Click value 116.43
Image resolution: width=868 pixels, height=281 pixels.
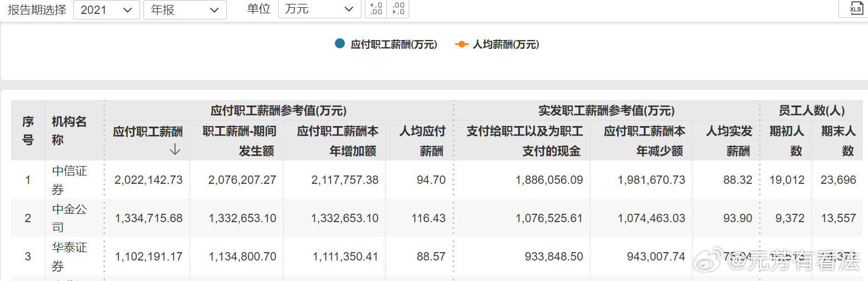pos(428,218)
